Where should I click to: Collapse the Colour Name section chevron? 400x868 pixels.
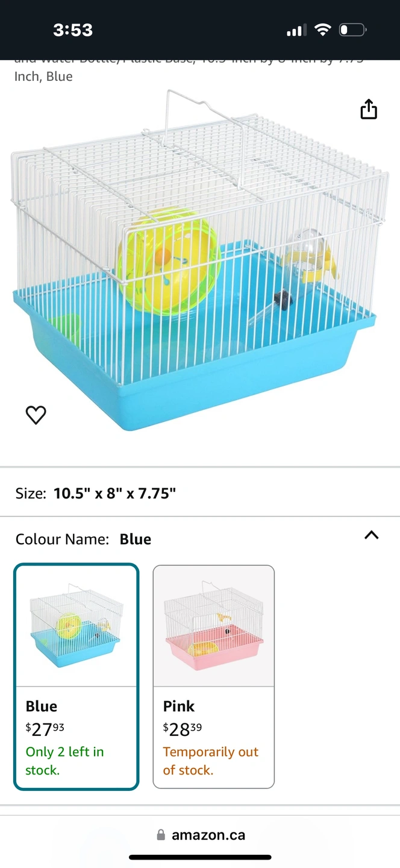(x=372, y=535)
